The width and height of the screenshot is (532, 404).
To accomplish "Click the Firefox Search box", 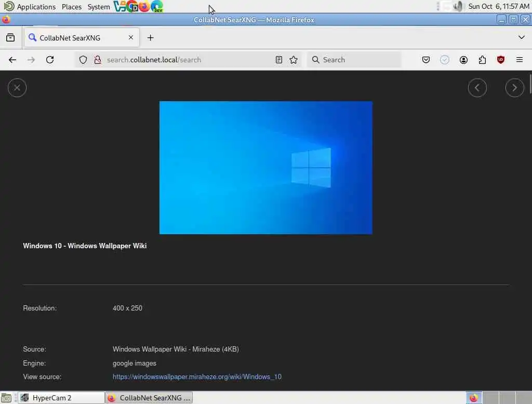I will [354, 60].
